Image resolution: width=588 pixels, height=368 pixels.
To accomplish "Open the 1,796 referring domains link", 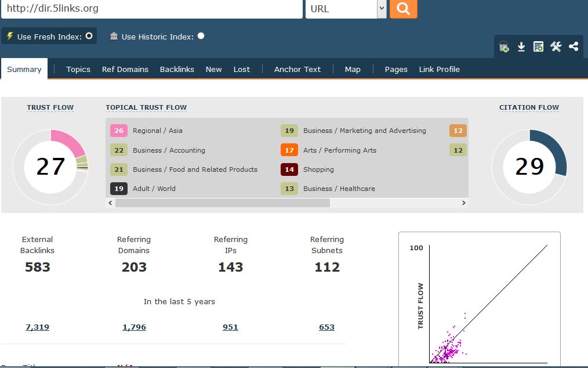I will point(135,327).
